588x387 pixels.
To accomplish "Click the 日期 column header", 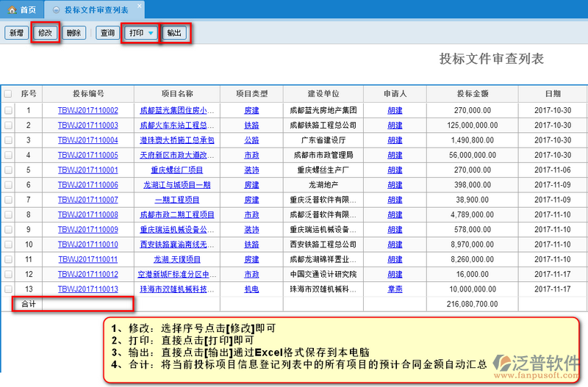I will (x=552, y=94).
